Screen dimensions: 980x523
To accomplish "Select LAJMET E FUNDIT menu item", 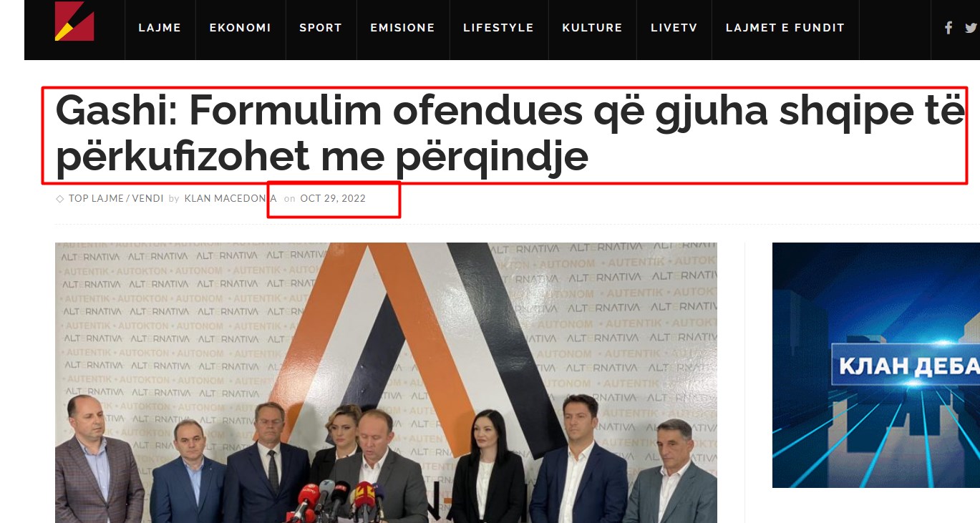I will (785, 28).
